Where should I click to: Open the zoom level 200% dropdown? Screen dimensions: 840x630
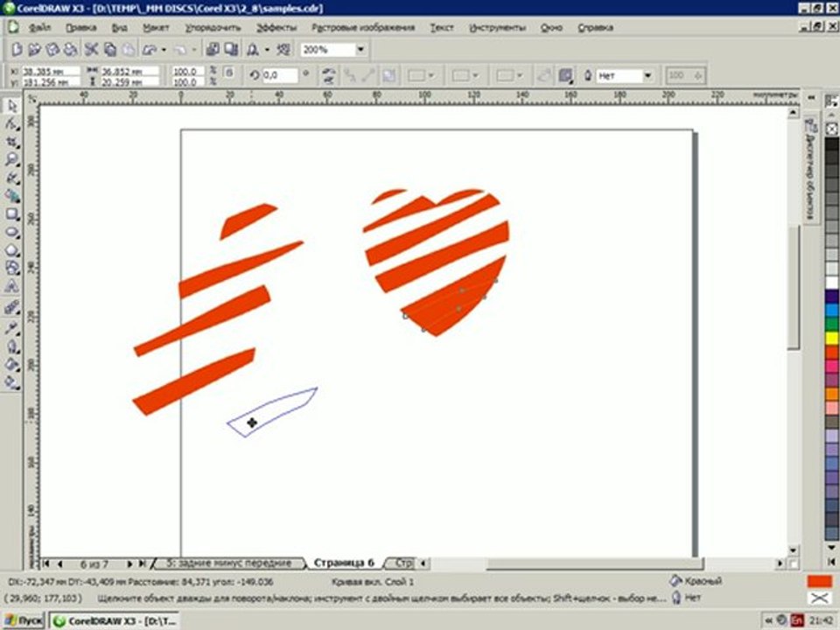(360, 50)
